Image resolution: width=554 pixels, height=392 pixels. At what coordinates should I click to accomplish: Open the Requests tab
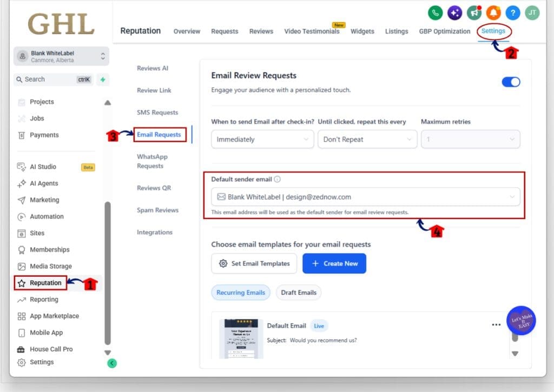coord(225,31)
